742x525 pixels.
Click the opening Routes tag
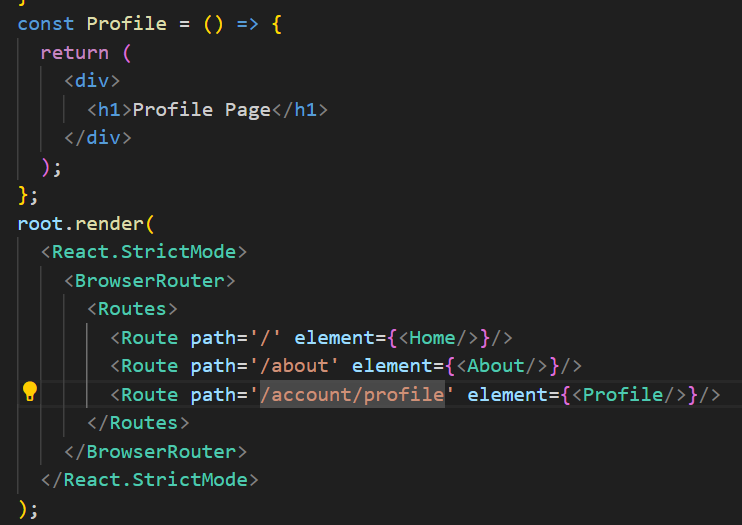tap(132, 309)
